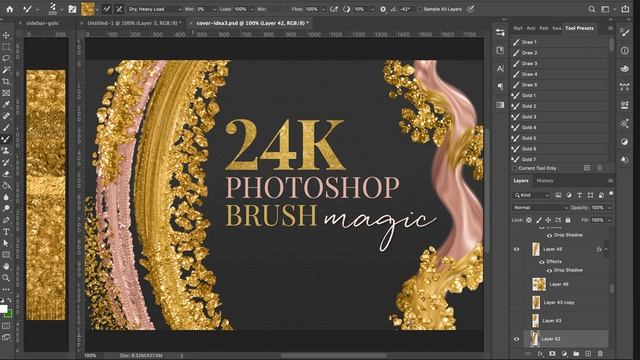Select the Tool Presets panel tab
This screenshot has height=360, width=640.
tap(579, 28)
